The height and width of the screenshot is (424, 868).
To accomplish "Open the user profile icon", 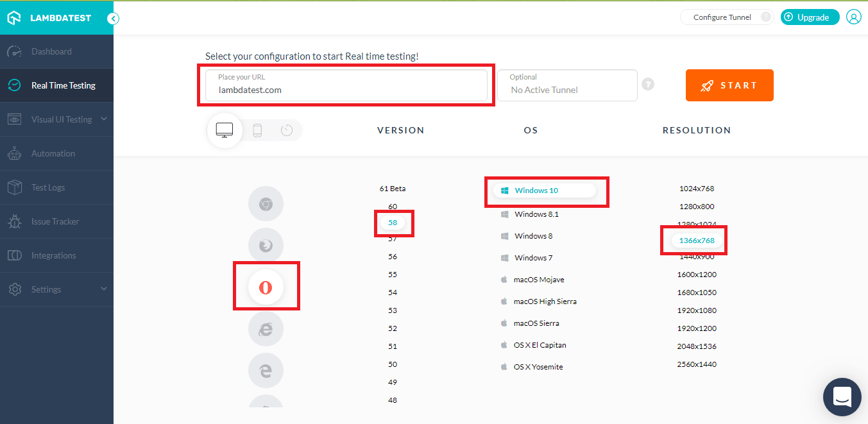I will (x=853, y=17).
